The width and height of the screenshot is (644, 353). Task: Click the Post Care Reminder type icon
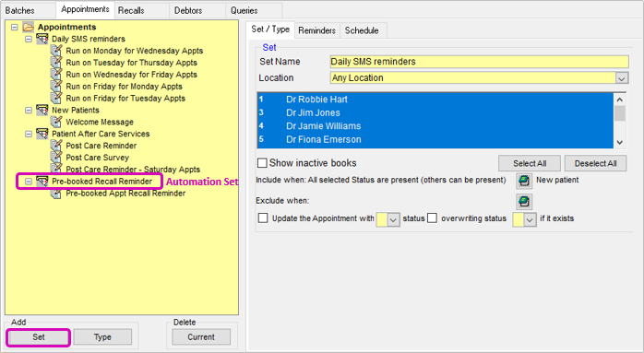pos(56,146)
